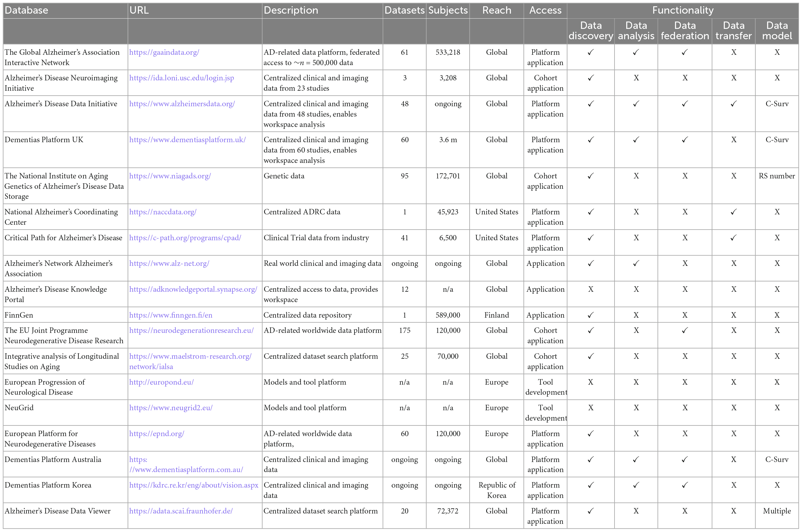Click the Data model subheader
Viewport: 802px width, 532px height.
777,31
